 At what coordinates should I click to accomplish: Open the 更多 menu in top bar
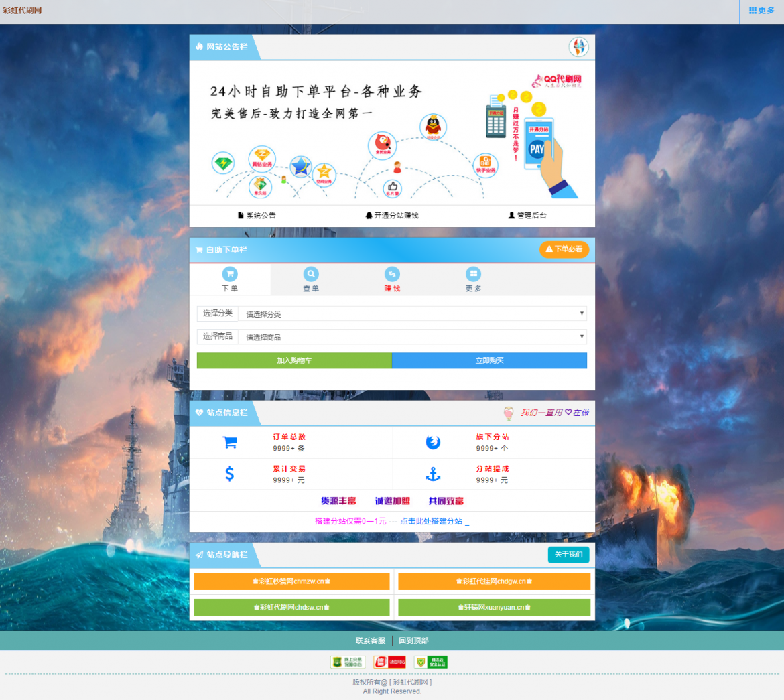(762, 11)
